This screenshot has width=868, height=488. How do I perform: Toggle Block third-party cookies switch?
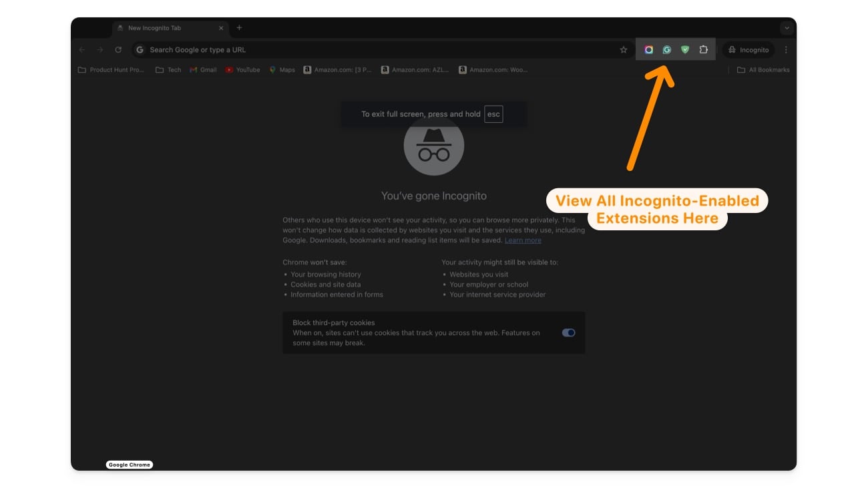coord(569,332)
